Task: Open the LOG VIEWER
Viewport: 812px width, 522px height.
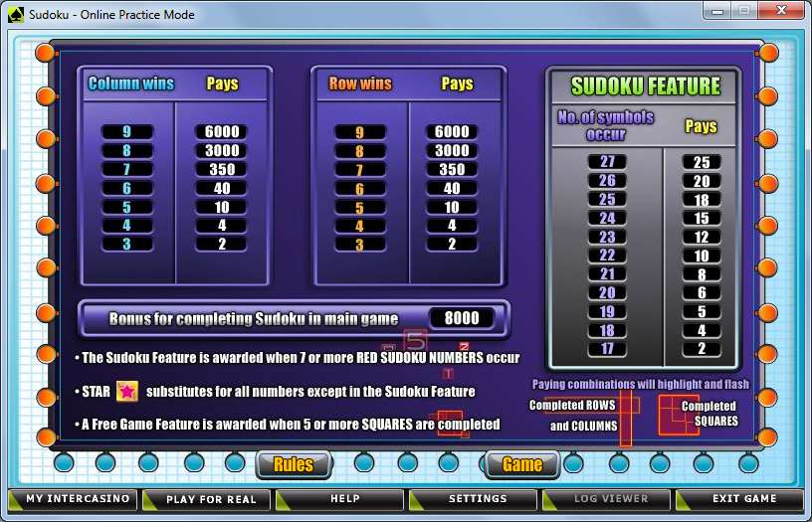Action: tap(606, 499)
